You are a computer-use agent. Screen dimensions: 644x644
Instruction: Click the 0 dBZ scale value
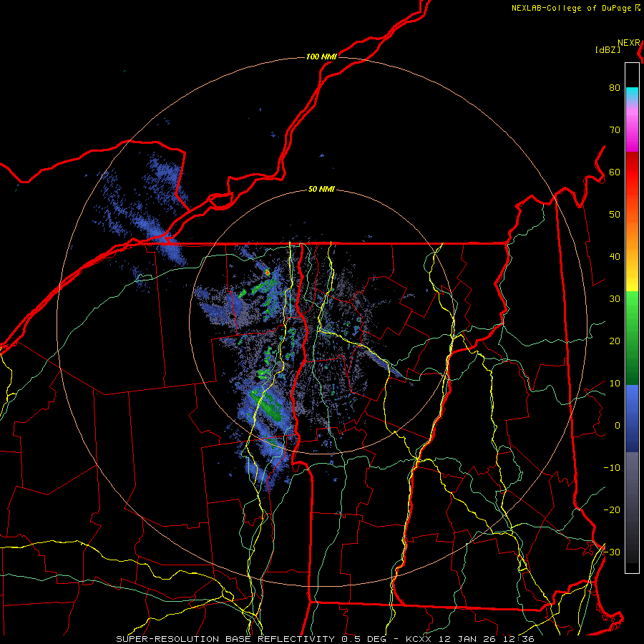pyautogui.click(x=618, y=426)
